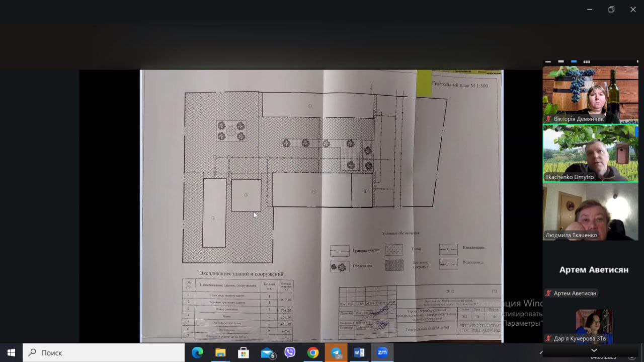Hide the video thumbnail strip via minimize bar
This screenshot has height=362, width=644.
tap(548, 62)
